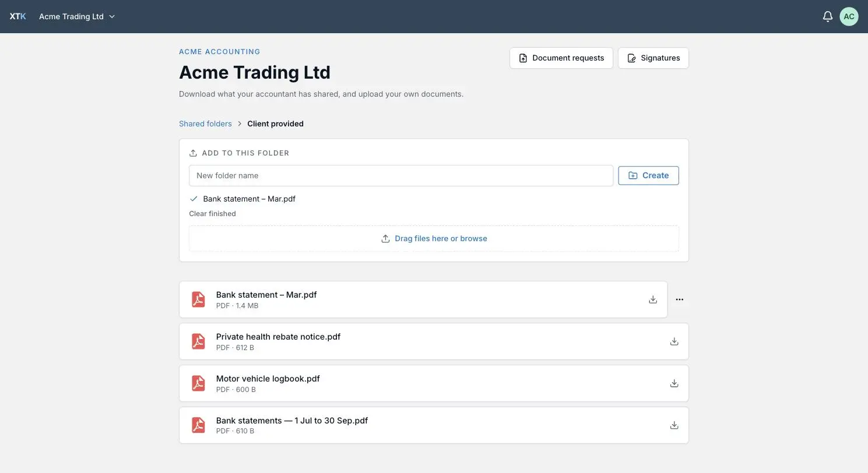Open the AC user avatar menu

(x=849, y=16)
